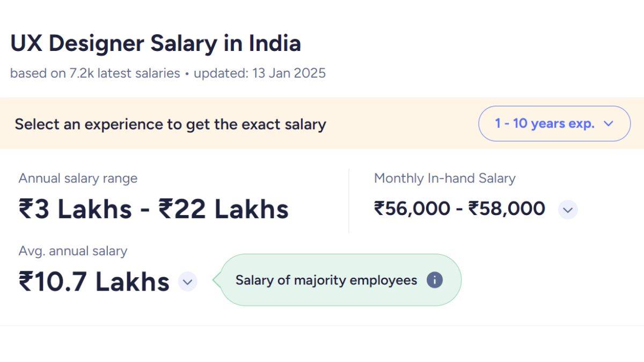This screenshot has height=362, width=644.
Task: Click the UX Designer Salary in India heading
Action: (x=156, y=43)
